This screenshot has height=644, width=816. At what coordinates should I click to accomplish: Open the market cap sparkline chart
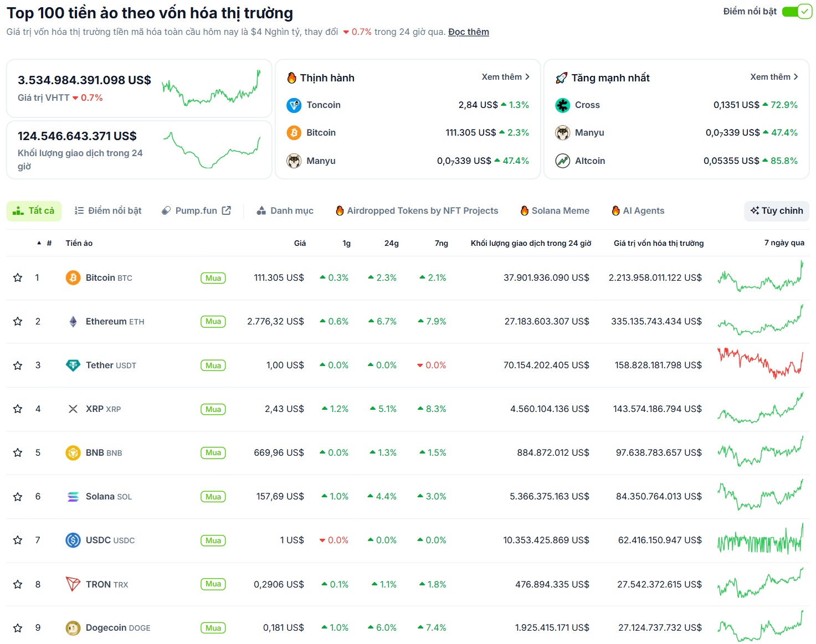tap(211, 89)
